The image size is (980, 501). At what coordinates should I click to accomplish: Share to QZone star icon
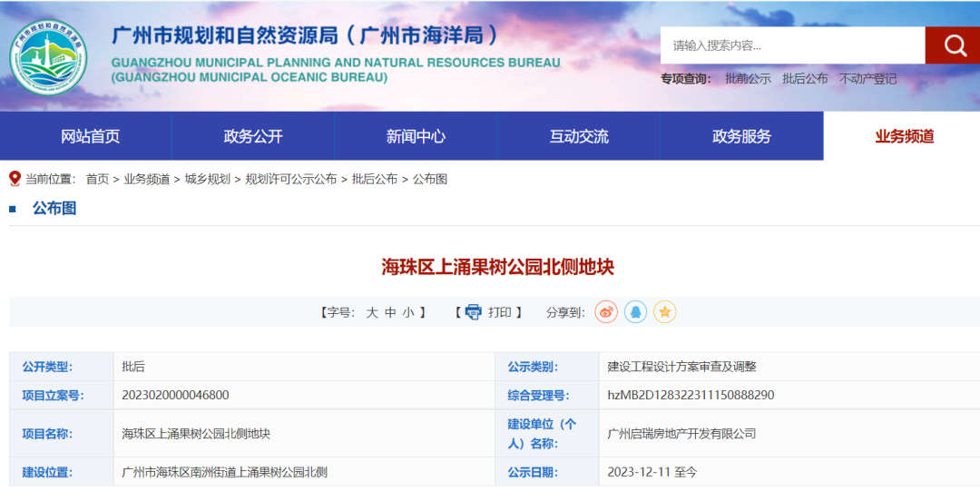[x=665, y=311]
